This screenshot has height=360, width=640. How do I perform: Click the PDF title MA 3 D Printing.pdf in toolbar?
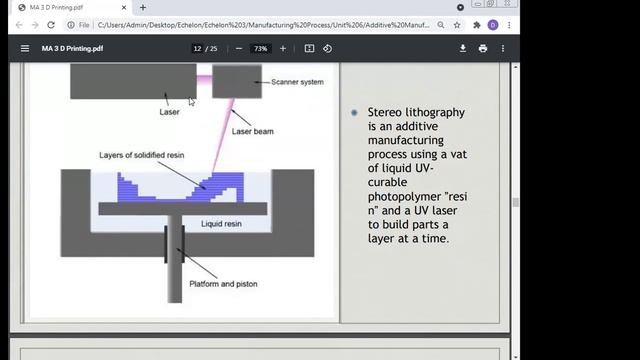72,49
